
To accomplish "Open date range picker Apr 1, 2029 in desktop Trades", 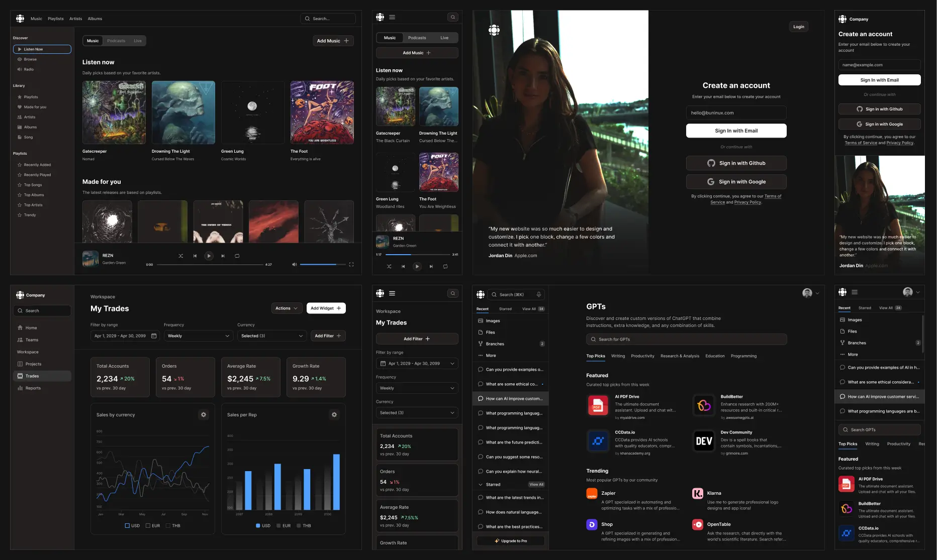I will 125,336.
